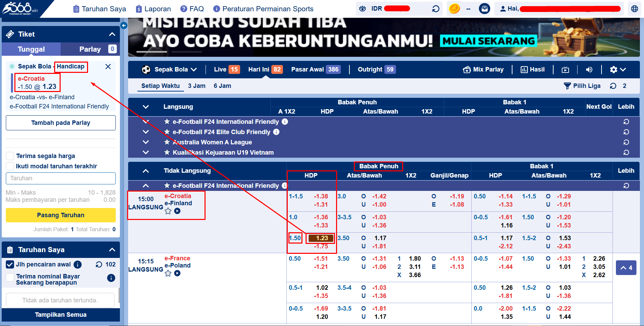Enable Terima segala harga checkbox

[10, 156]
